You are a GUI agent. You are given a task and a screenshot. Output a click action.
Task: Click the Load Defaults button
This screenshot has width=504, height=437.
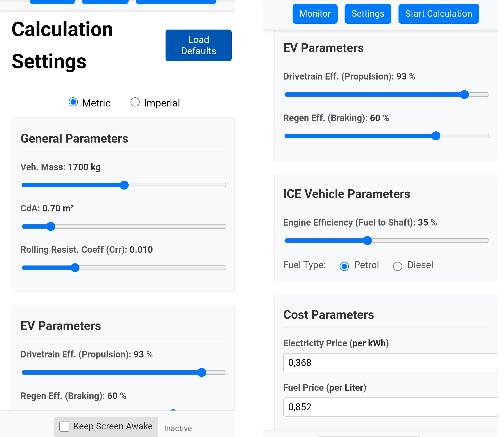(x=198, y=45)
